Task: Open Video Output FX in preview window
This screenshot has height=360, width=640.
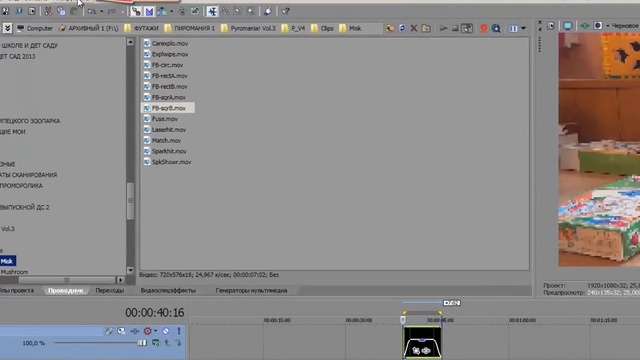Action: click(x=585, y=26)
